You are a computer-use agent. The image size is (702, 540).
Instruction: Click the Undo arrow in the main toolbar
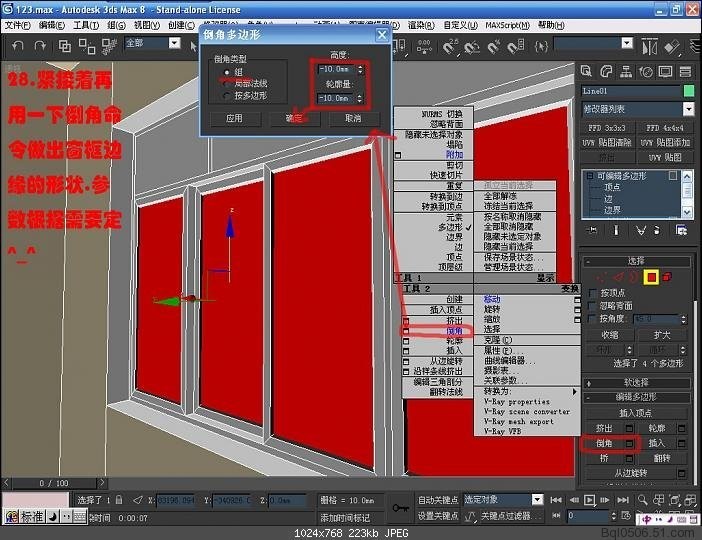point(17,46)
